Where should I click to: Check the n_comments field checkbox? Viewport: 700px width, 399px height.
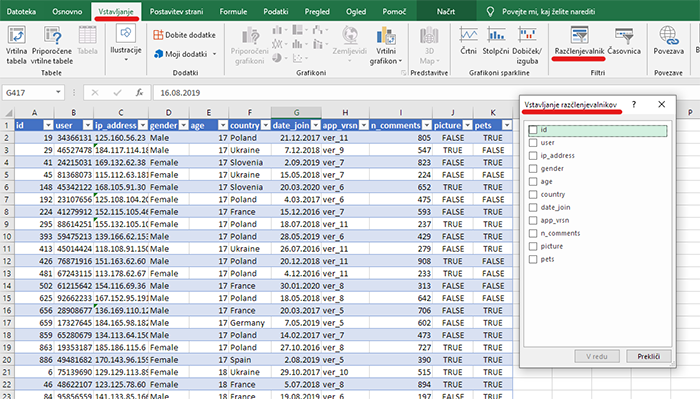(x=533, y=233)
